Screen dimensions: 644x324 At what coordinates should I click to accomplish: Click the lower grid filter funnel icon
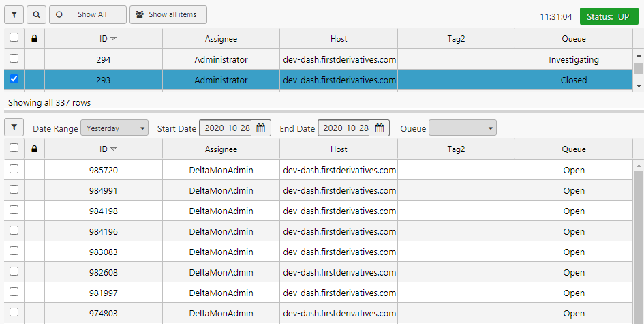tap(14, 128)
